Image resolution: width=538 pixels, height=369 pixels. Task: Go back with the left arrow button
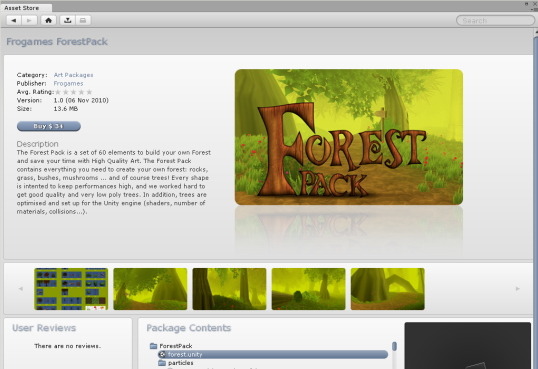coord(14,21)
